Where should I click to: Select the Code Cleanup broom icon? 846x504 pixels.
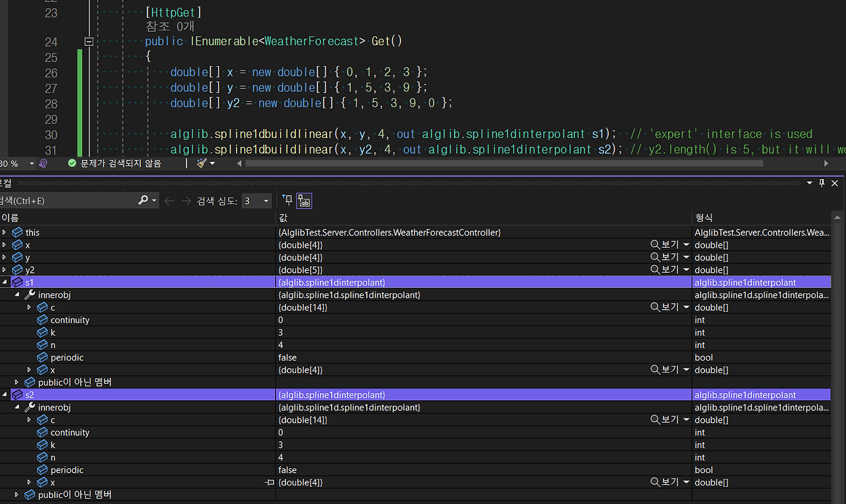(200, 163)
